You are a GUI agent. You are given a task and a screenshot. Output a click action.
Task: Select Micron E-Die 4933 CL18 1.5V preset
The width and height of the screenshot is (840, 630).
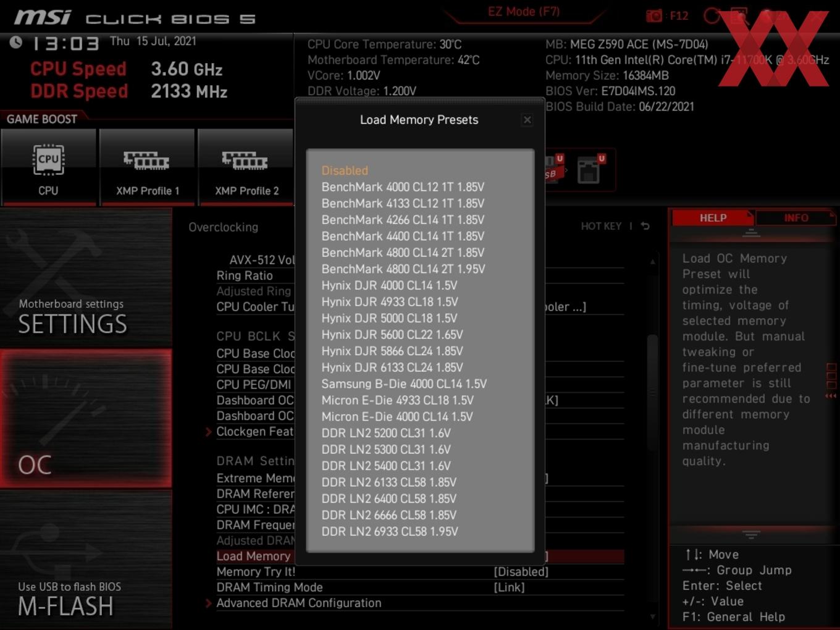coord(397,400)
